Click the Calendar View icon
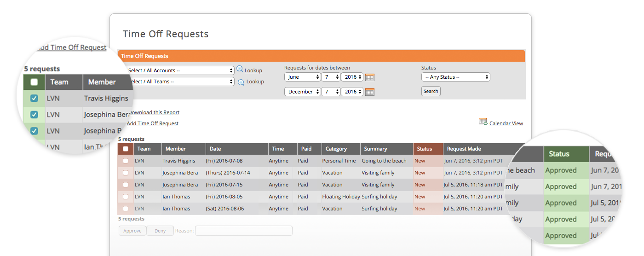 point(483,122)
